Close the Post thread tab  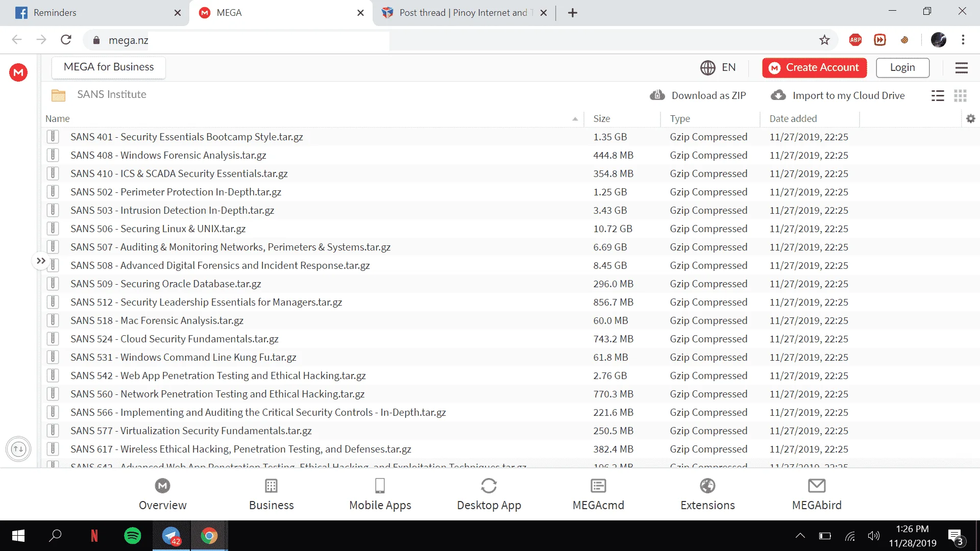tap(544, 13)
